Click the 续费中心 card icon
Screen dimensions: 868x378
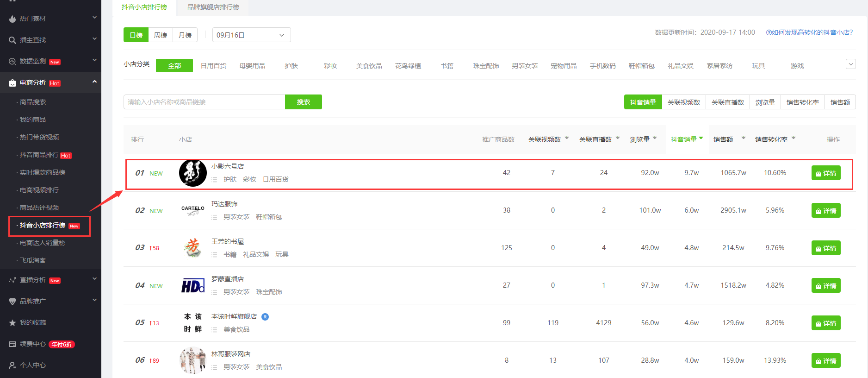[12, 344]
